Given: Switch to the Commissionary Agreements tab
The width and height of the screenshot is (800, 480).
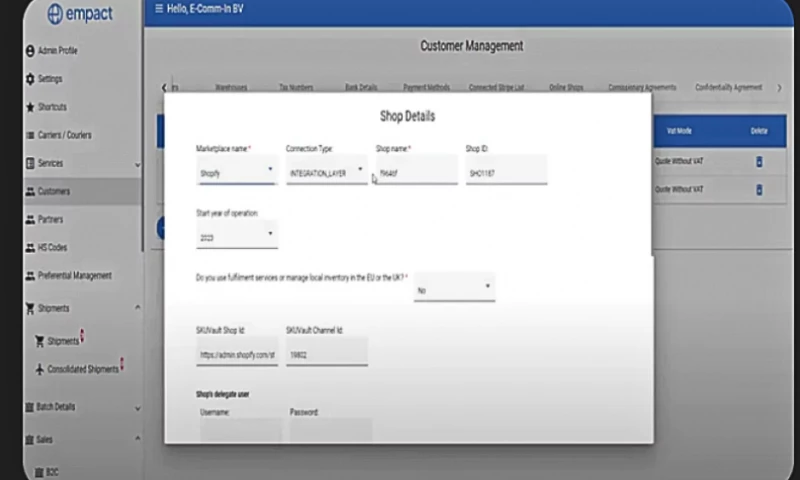Looking at the screenshot, I should tap(642, 87).
